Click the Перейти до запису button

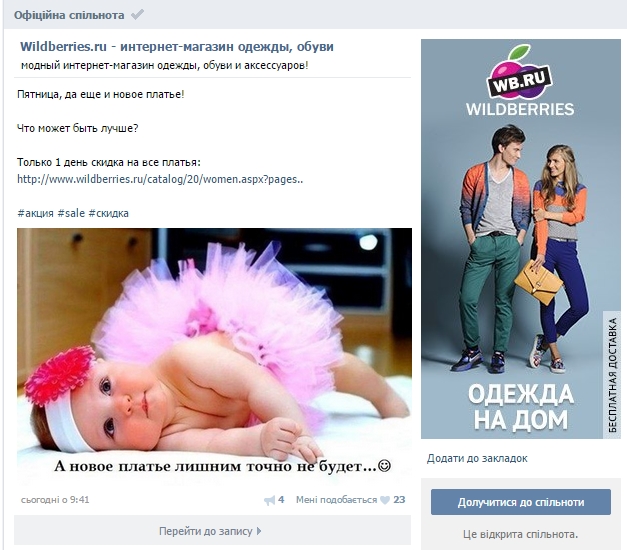pyautogui.click(x=212, y=531)
